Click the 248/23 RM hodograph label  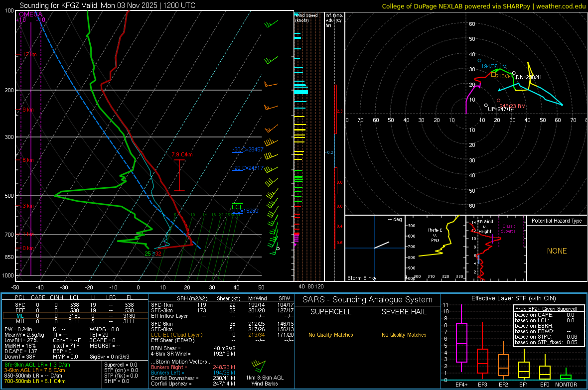[x=513, y=106]
